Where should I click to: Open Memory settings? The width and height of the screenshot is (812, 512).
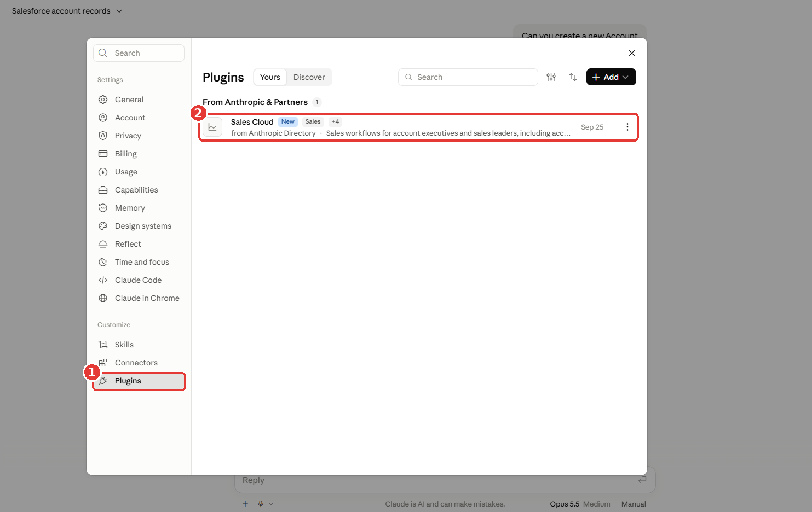139,208
